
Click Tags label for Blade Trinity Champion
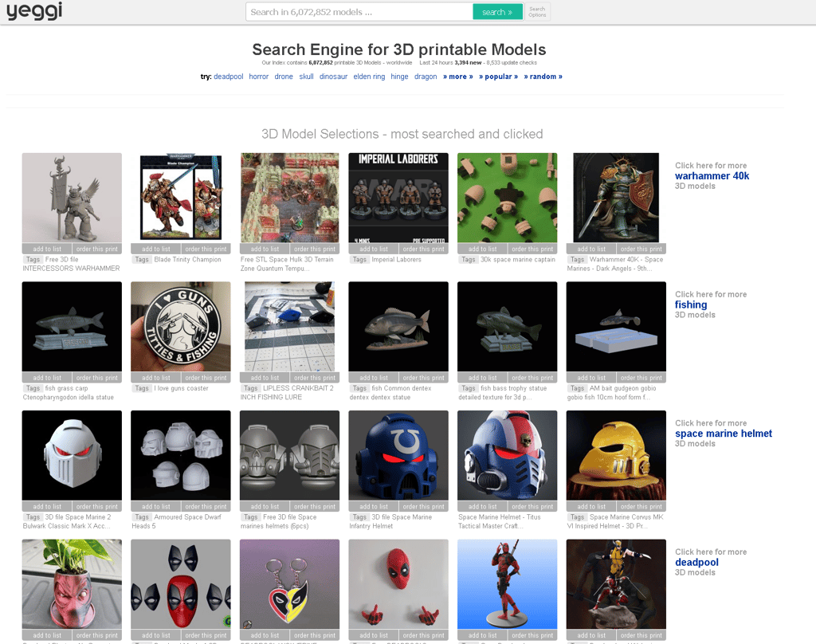click(x=142, y=259)
